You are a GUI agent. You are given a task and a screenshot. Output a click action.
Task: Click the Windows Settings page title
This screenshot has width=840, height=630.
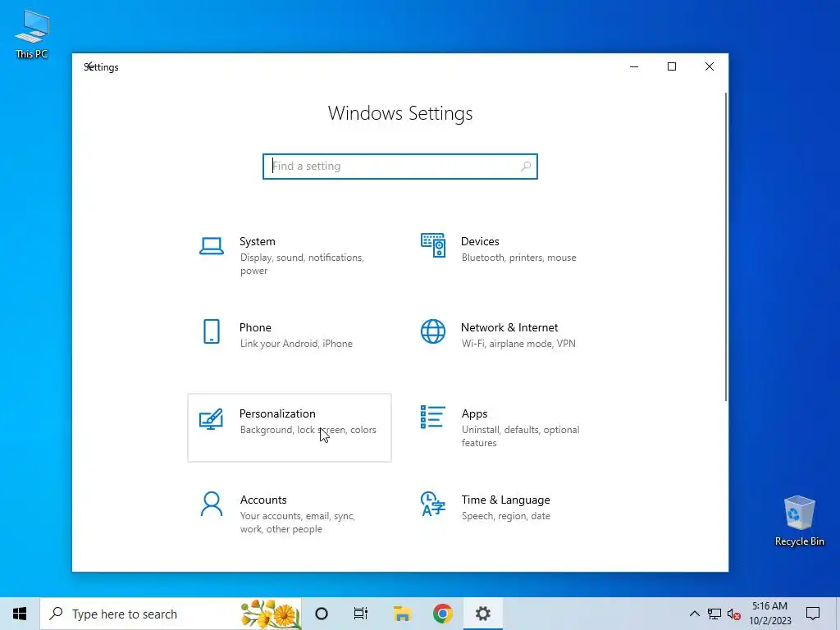pos(400,113)
